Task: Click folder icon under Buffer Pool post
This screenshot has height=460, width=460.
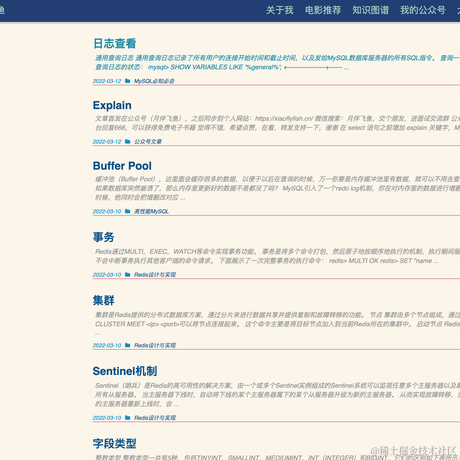Action: pos(127,211)
